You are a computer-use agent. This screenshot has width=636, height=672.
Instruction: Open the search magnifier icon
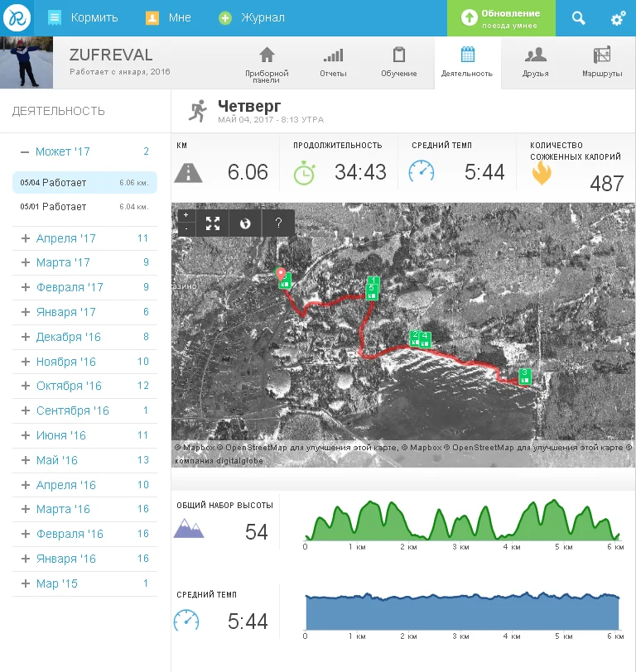click(x=579, y=18)
